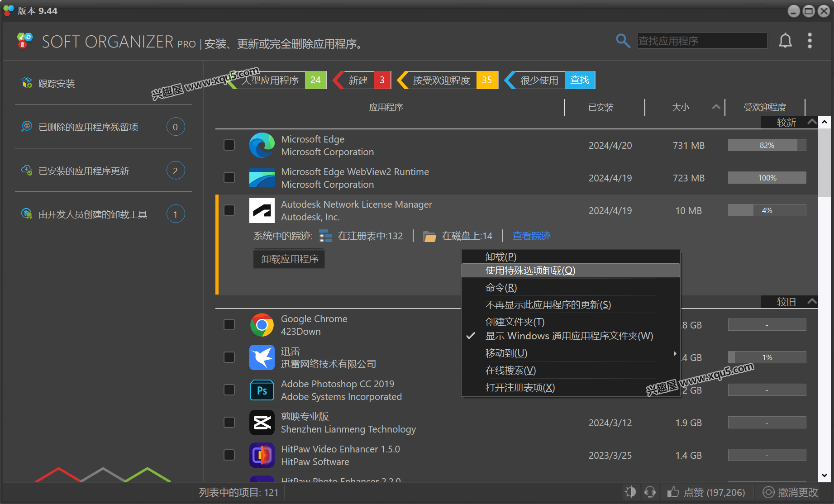Click the trace install sidebar icon
Viewport: 834px width, 504px height.
pyautogui.click(x=27, y=83)
